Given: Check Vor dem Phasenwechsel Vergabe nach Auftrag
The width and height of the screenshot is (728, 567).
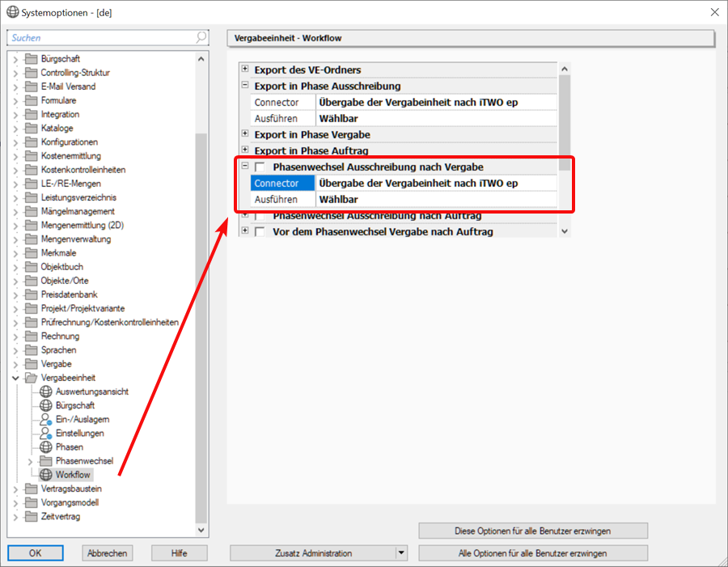Looking at the screenshot, I should click(260, 232).
